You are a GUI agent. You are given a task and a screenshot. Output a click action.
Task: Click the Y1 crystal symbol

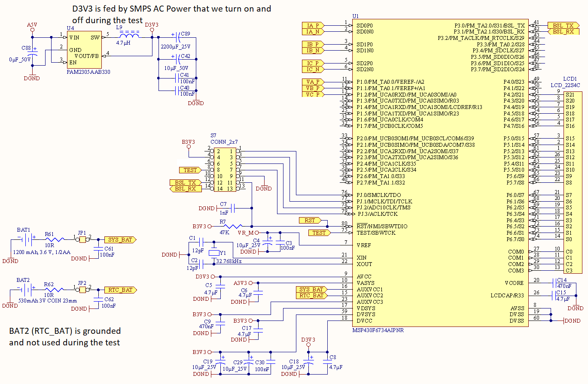click(214, 253)
